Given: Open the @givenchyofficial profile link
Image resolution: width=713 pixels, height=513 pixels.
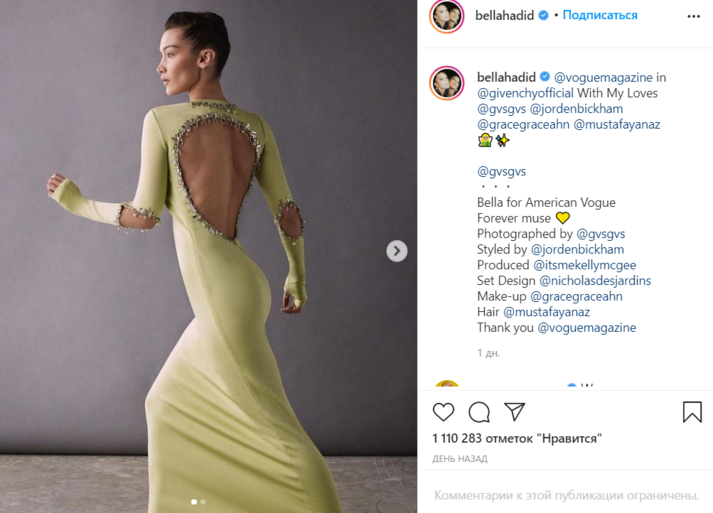Looking at the screenshot, I should tap(525, 93).
